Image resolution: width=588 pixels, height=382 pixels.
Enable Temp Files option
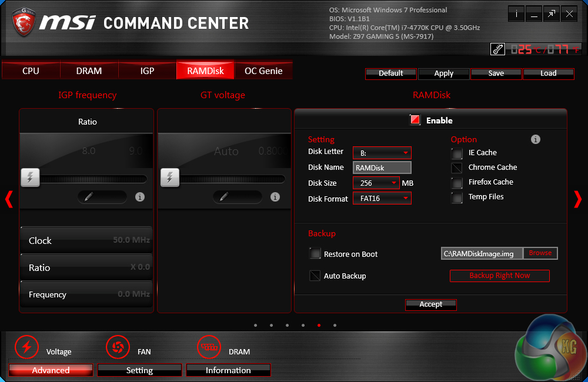(457, 197)
